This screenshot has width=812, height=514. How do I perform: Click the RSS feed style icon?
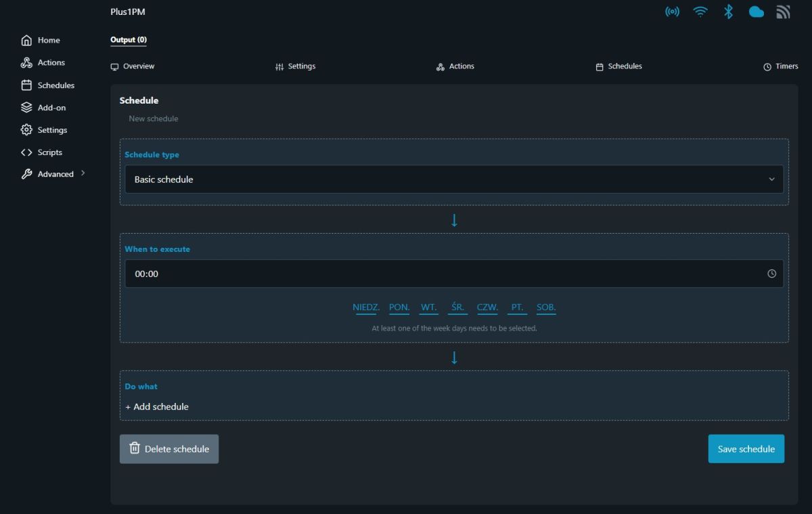(783, 12)
